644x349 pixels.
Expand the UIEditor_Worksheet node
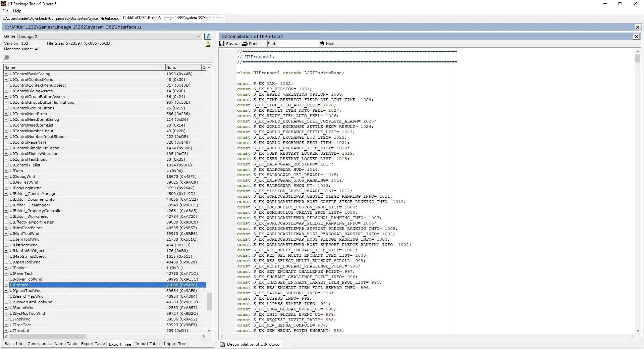(6, 216)
